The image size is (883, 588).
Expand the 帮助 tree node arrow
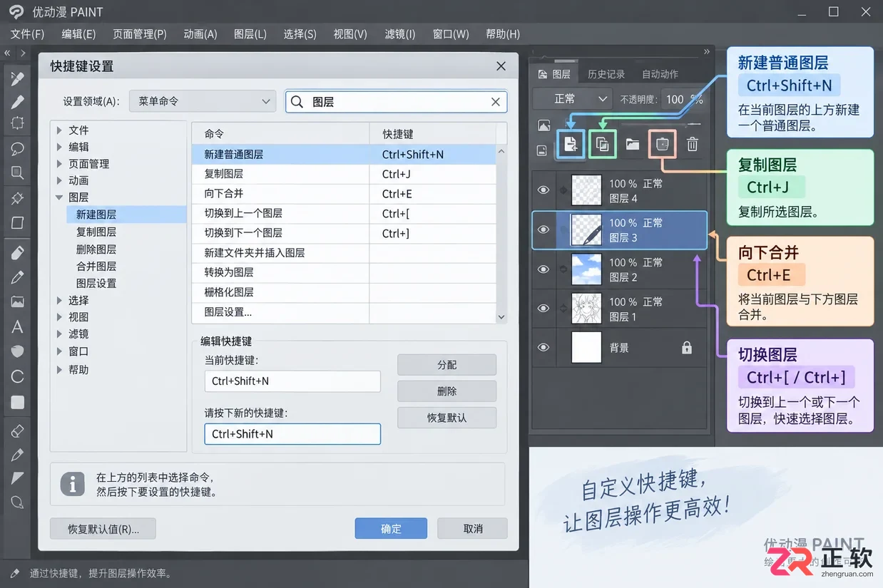(x=59, y=369)
